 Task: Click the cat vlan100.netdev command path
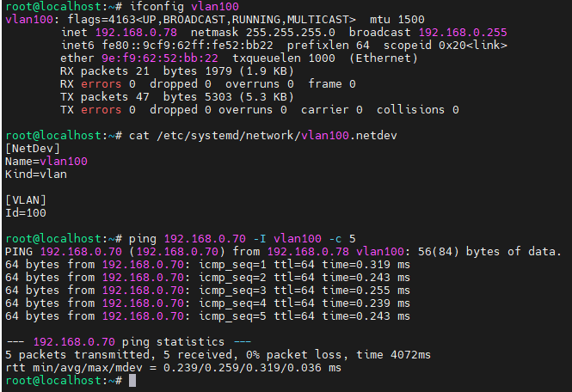click(x=277, y=136)
